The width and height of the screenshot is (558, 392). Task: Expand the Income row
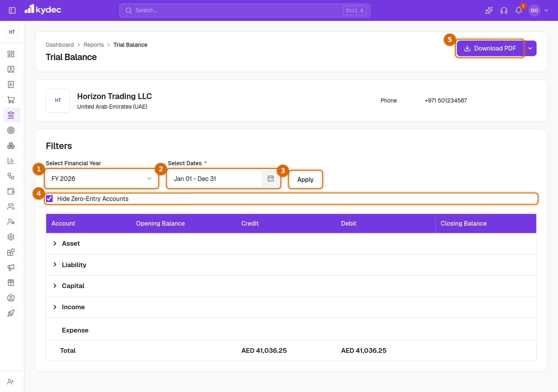tap(55, 307)
